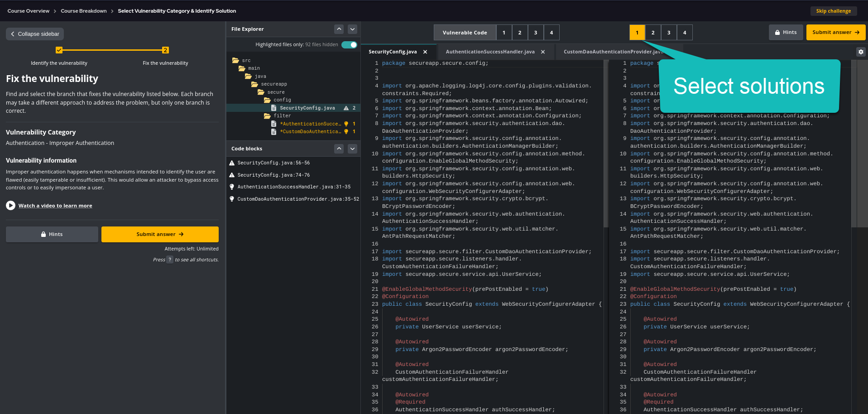This screenshot has height=414, width=868.
Task: Click lightbulb icon beside CustomDaoAuthentica… file
Action: coord(346,132)
